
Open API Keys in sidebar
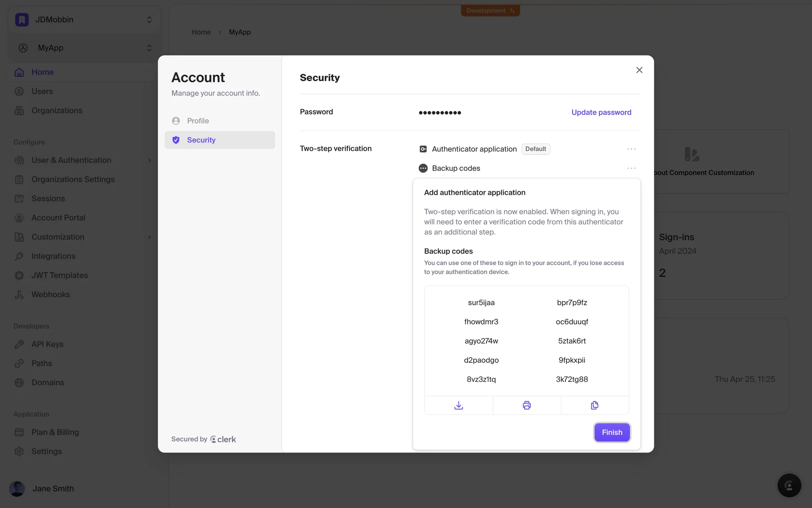click(47, 344)
